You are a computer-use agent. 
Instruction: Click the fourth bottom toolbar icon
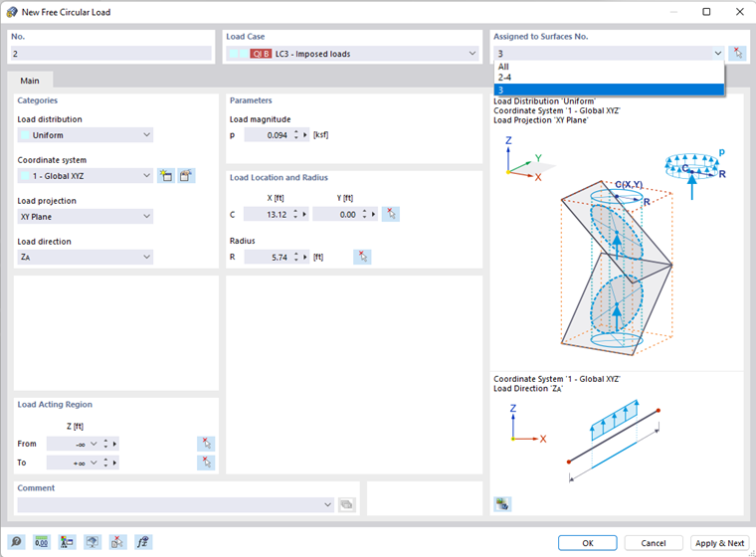[93, 542]
